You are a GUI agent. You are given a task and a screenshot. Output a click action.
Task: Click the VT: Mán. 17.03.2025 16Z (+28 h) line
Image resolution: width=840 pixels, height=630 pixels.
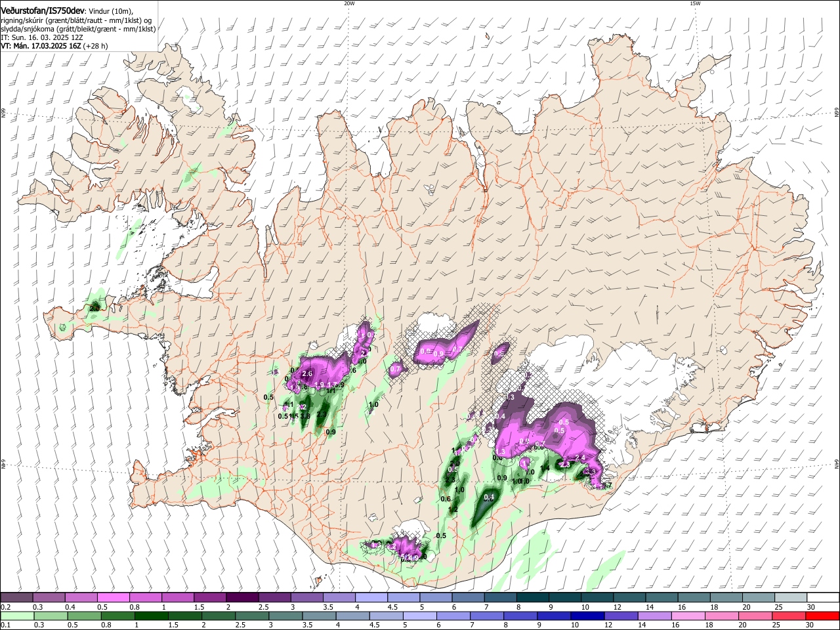[54, 46]
